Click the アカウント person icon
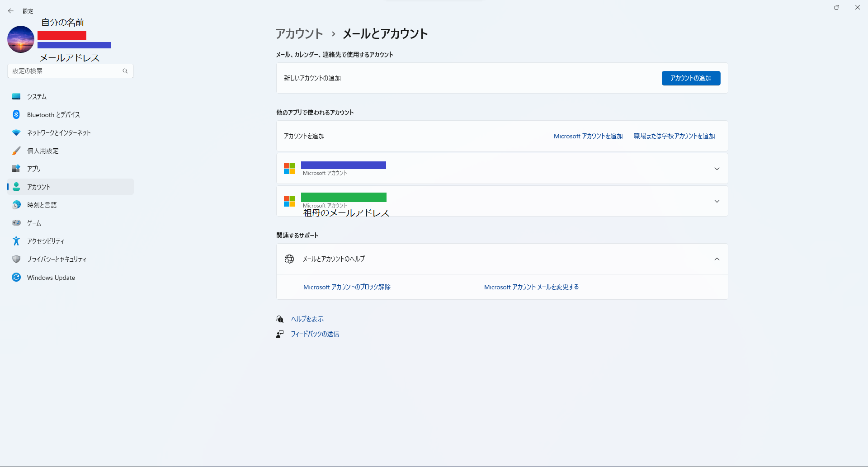The width and height of the screenshot is (868, 467). point(16,187)
